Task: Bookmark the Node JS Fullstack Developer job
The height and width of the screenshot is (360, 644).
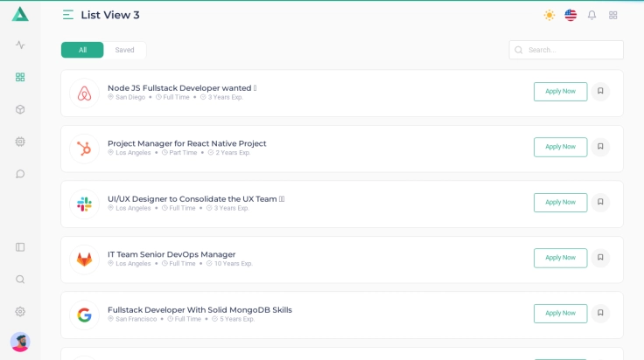Action: pos(600,91)
